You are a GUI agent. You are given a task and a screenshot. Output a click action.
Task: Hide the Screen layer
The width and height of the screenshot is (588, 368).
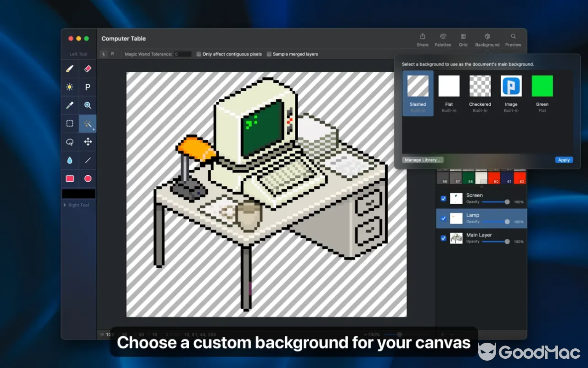(x=443, y=198)
